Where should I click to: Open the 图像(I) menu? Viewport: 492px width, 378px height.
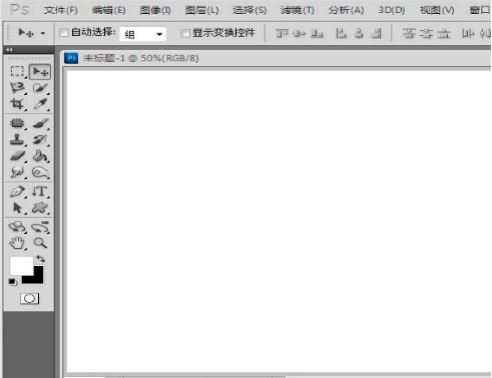tap(155, 10)
